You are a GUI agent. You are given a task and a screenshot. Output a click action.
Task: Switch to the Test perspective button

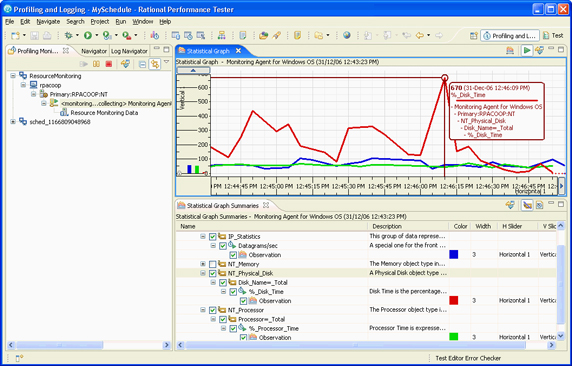(553, 36)
